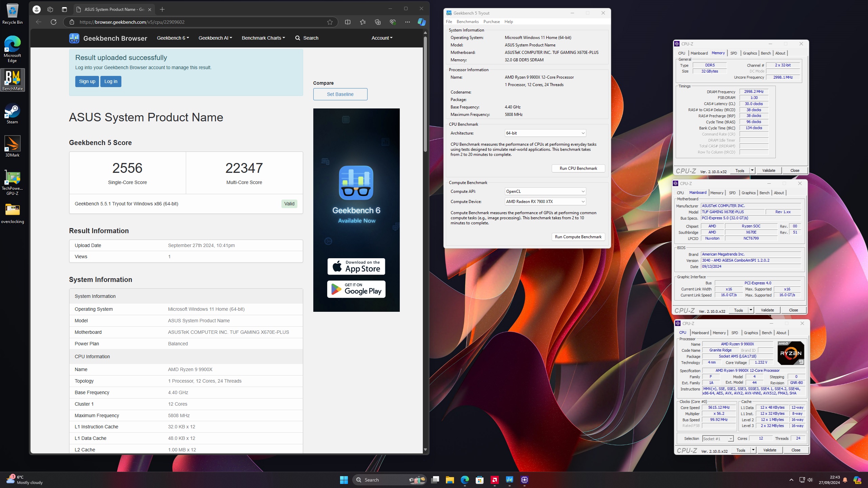Image resolution: width=868 pixels, height=488 pixels.
Task: Click the taskbar Search box
Action: 389,480
